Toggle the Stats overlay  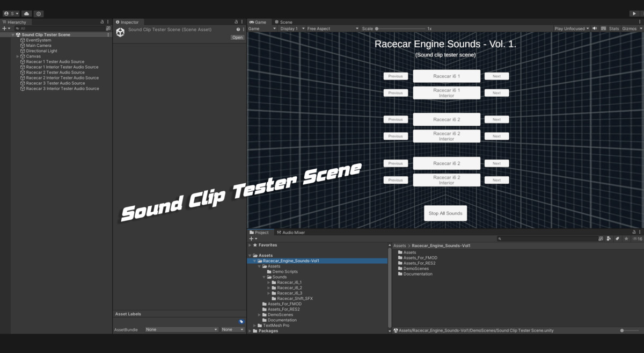[614, 28]
